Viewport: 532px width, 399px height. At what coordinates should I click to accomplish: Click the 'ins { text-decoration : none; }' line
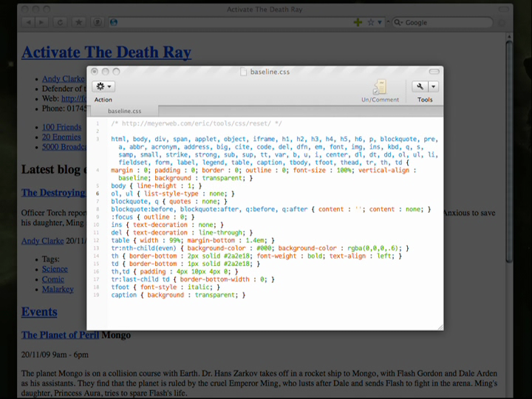pos(167,225)
